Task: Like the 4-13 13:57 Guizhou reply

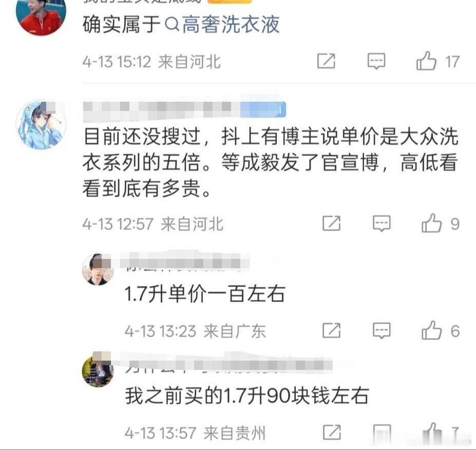Action: click(432, 432)
